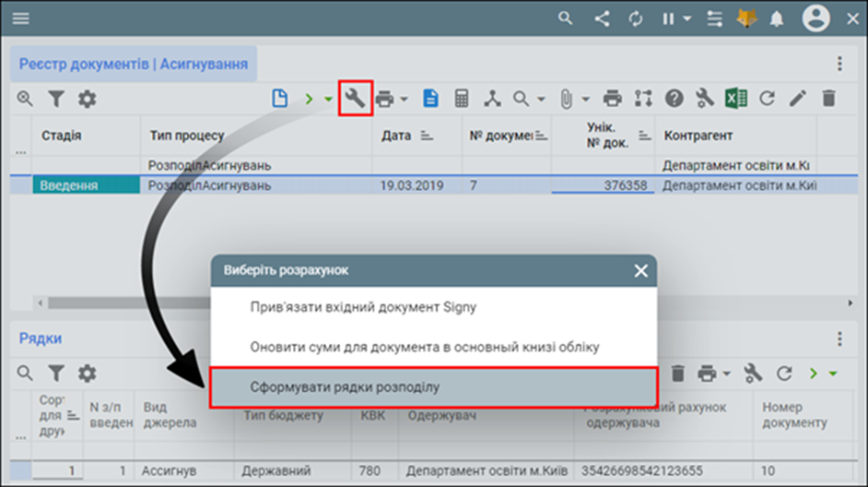The height and width of the screenshot is (487, 868).
Task: Click filter funnel icon in Рядки toolbar
Action: [x=56, y=374]
